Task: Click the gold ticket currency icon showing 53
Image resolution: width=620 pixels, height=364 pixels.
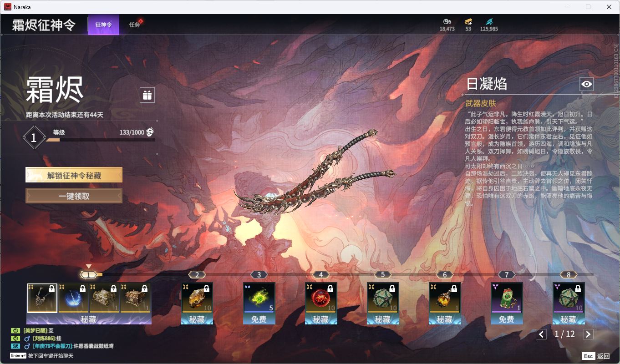Action: point(468,21)
